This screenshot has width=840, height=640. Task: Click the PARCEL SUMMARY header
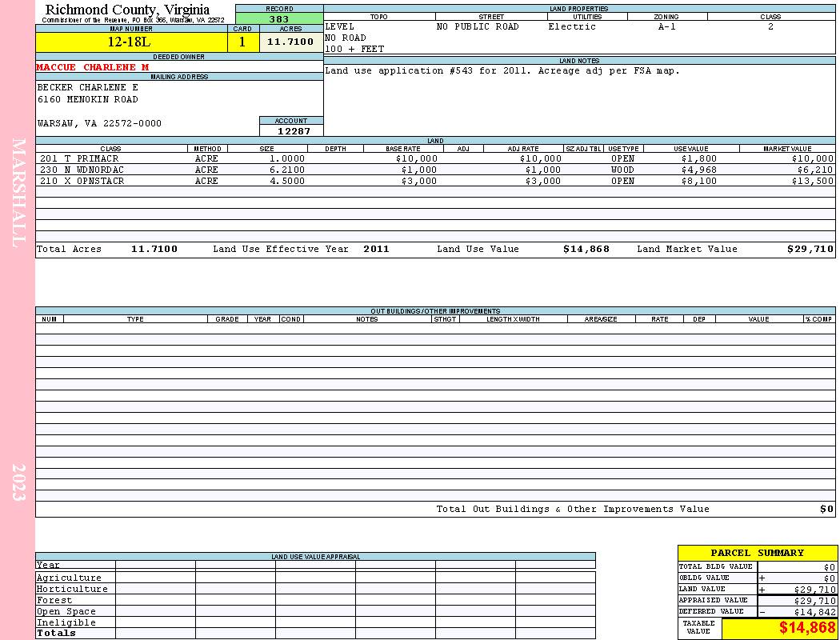[x=758, y=553]
